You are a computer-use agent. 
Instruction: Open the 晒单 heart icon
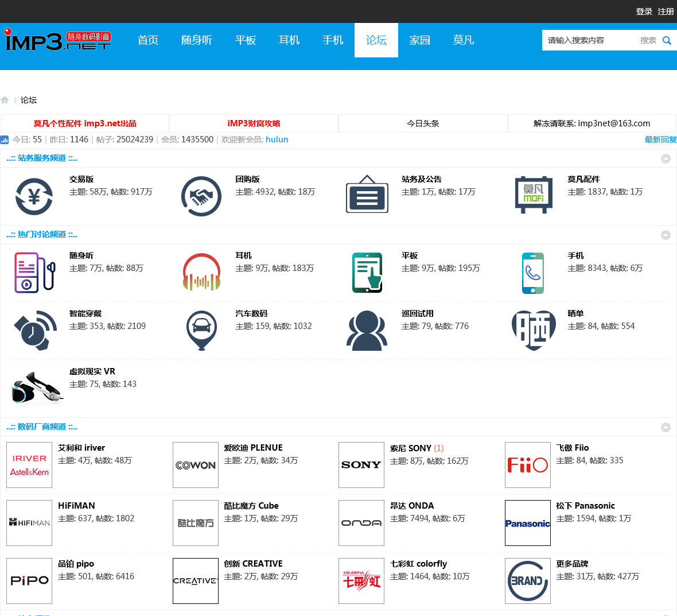tap(534, 331)
